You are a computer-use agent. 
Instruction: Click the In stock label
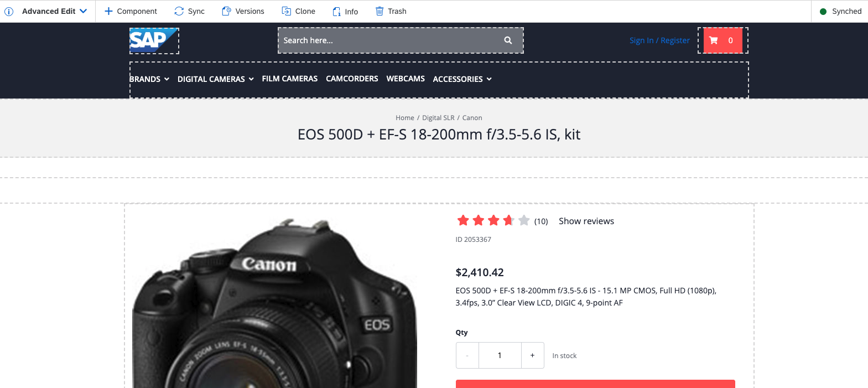click(564, 356)
